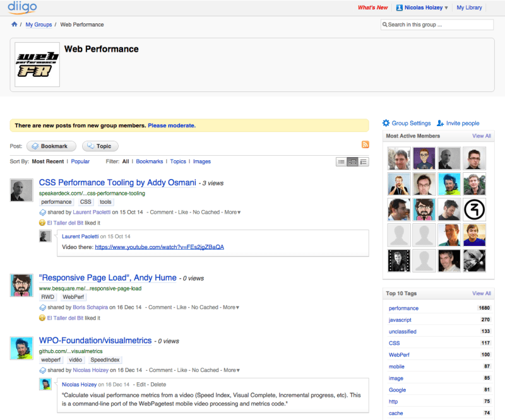The width and height of the screenshot is (505, 420).
Task: Select the performance tag in Top 10 Tags
Action: (x=403, y=308)
